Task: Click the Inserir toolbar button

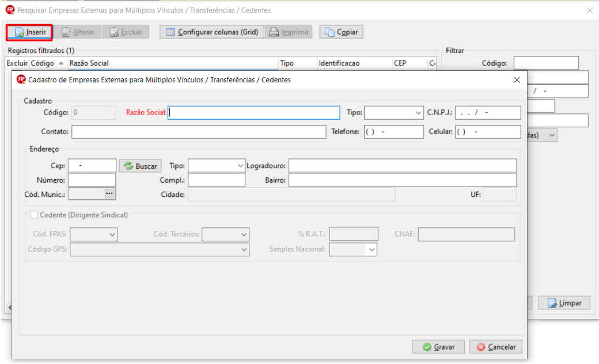Action: (29, 32)
